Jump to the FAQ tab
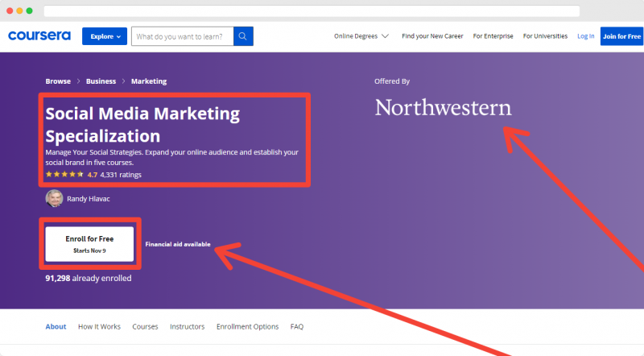This screenshot has width=644, height=356. click(297, 326)
